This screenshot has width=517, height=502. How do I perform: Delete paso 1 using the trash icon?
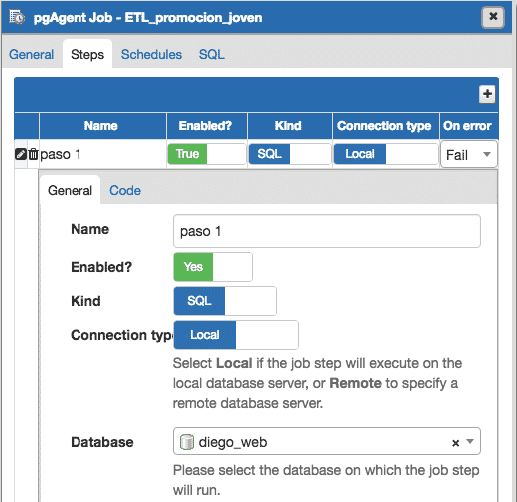[33, 154]
